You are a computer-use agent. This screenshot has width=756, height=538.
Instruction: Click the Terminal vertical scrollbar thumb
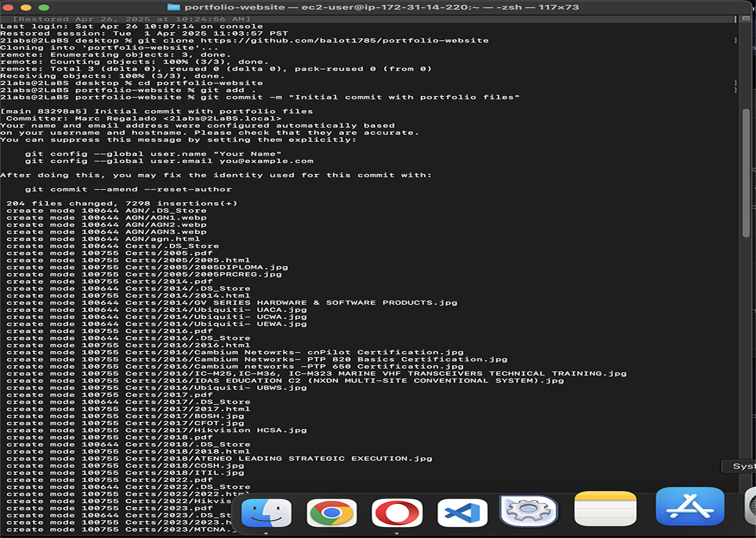[x=745, y=173]
